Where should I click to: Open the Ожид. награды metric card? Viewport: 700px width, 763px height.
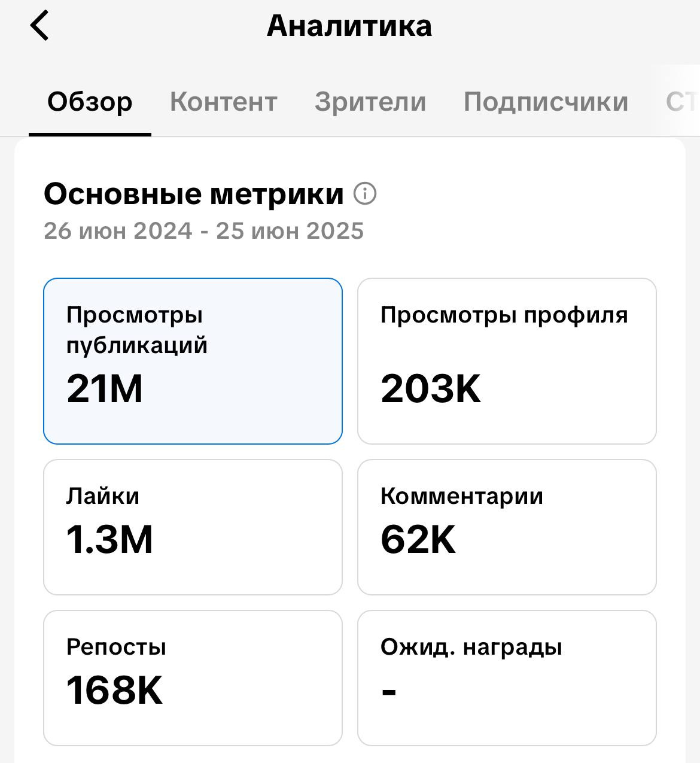tap(507, 678)
